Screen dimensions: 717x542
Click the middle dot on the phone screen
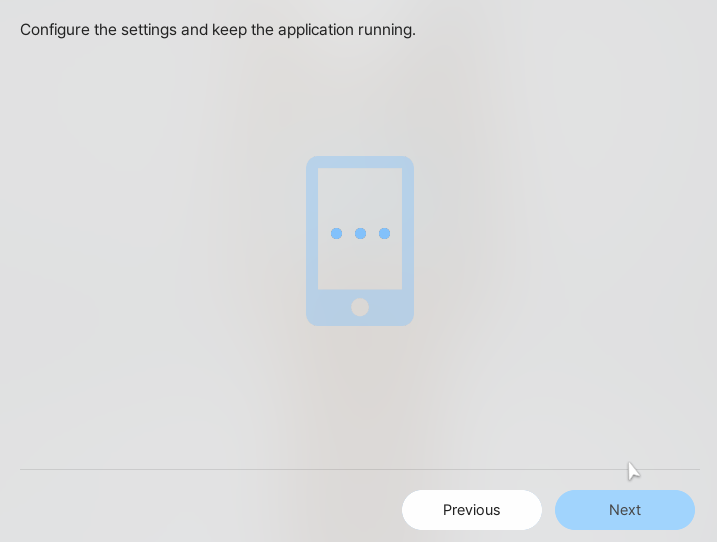coord(360,234)
